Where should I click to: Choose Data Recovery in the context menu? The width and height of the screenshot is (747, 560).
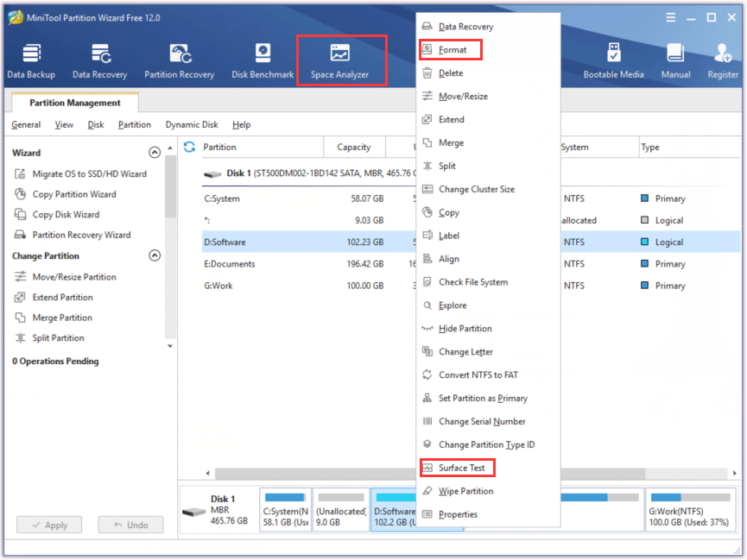(x=488, y=27)
